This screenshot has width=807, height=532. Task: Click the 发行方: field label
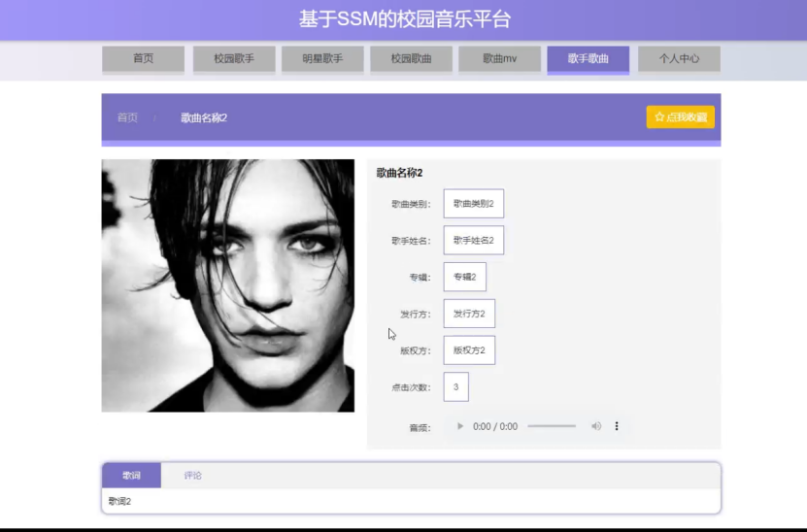[415, 314]
